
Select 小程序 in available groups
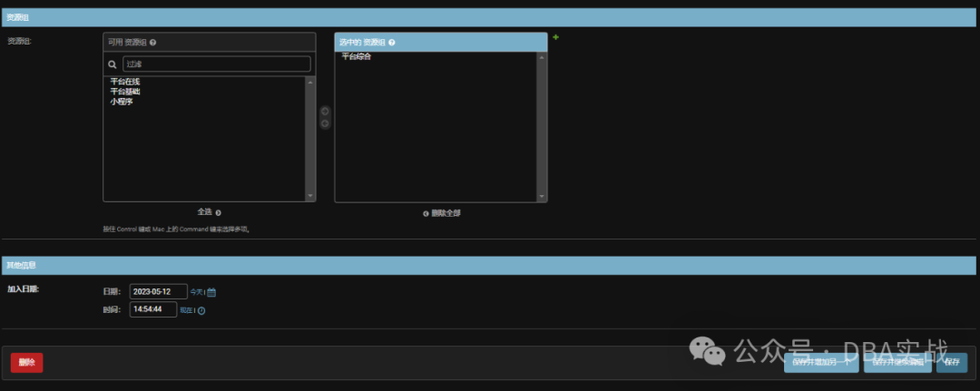pyautogui.click(x=122, y=102)
